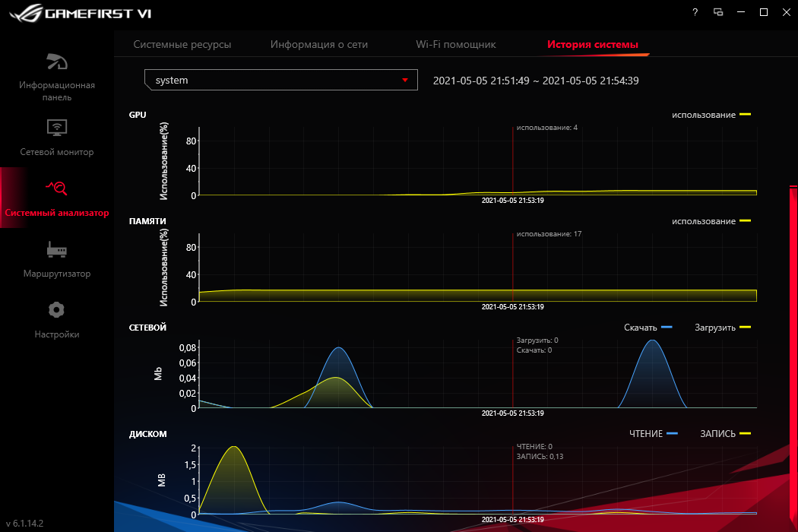Image resolution: width=798 pixels, height=532 pixels.
Task: Click the yellow write peak in ДИСКОМ chart
Action: click(x=233, y=479)
